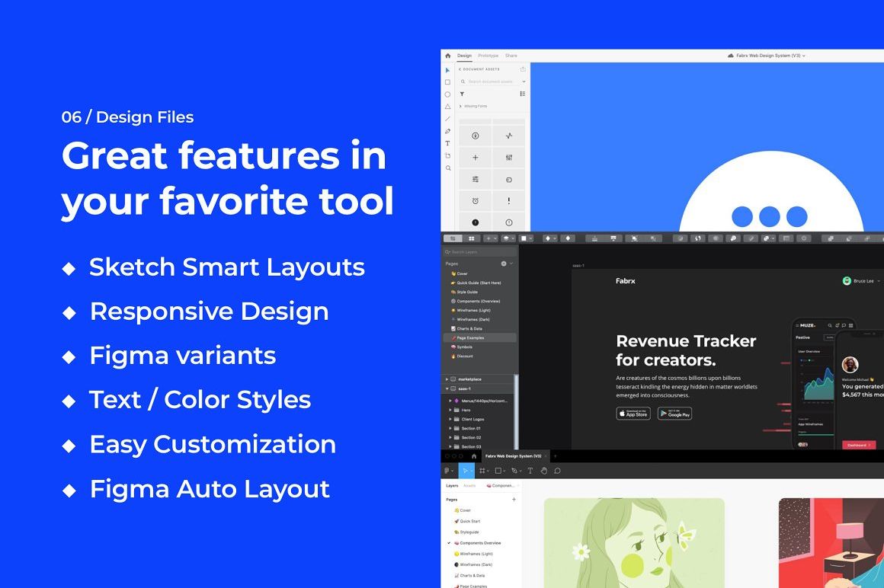Select the Hand tool in Figma toolbar

(544, 471)
